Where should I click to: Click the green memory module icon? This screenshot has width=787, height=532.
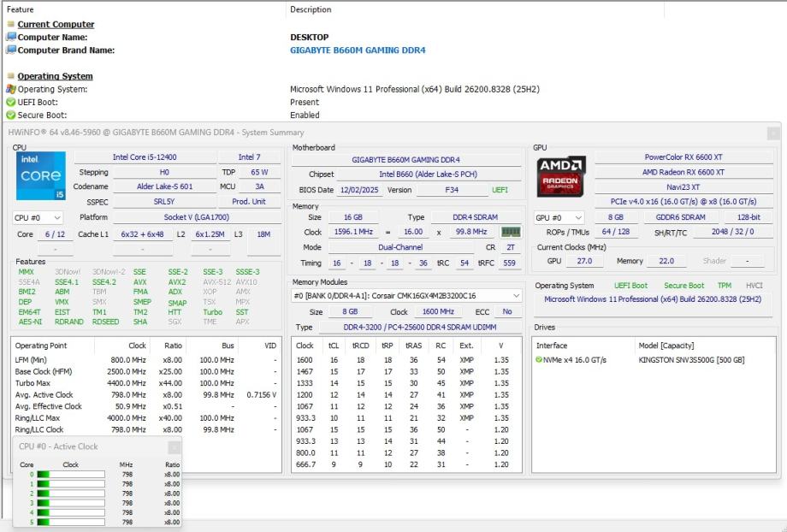[x=511, y=232]
